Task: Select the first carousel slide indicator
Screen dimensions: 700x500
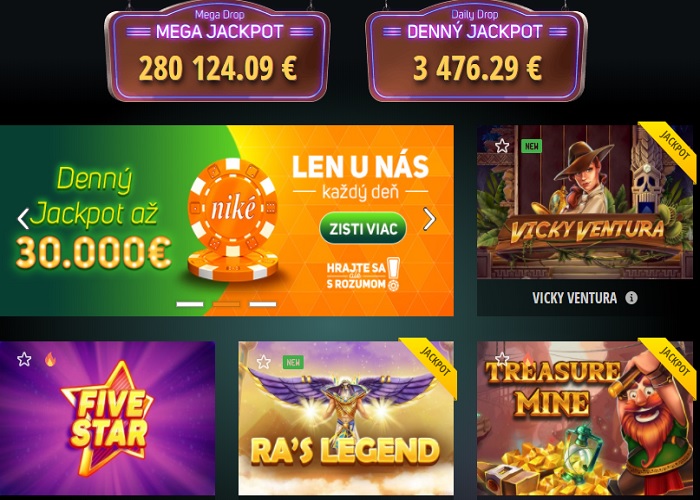Action: [190, 304]
